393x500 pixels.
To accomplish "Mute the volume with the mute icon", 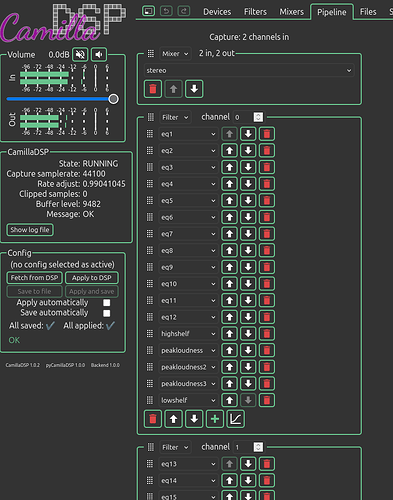I will pos(80,54).
